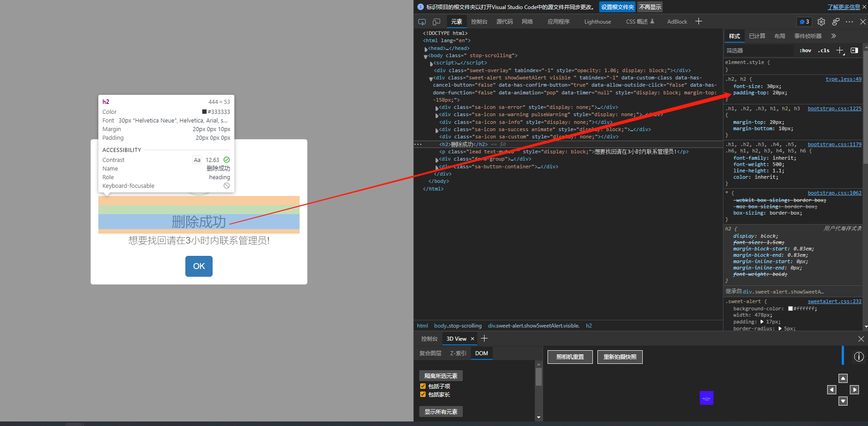
Task: Click the 重新拍摄快照 button
Action: 620,357
